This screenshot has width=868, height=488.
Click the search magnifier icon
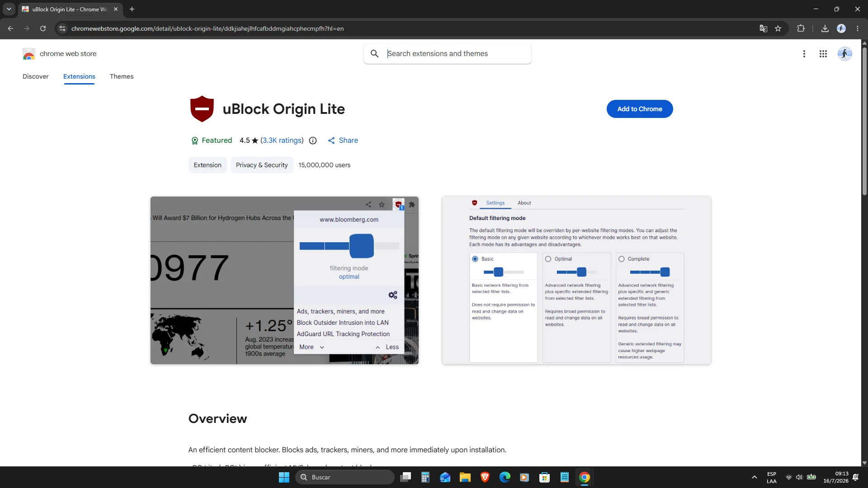tap(374, 54)
